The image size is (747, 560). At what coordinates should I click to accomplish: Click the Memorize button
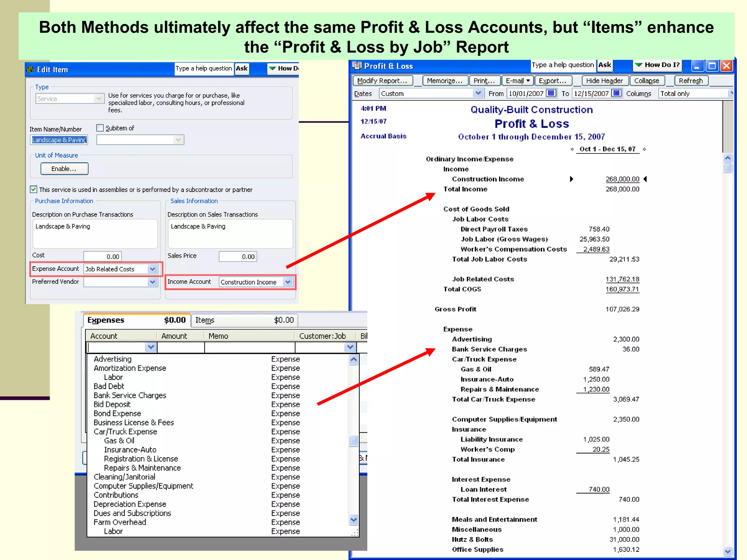tap(445, 81)
